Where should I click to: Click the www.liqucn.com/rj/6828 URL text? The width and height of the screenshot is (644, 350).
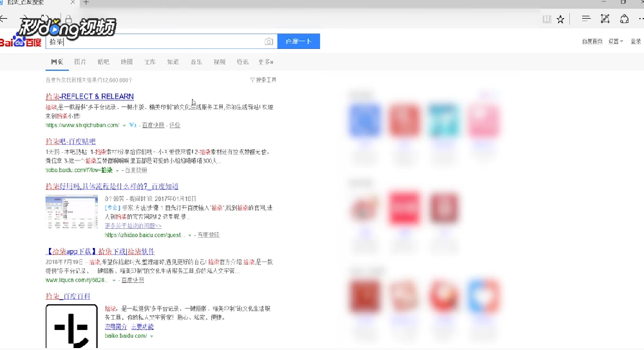(78, 280)
